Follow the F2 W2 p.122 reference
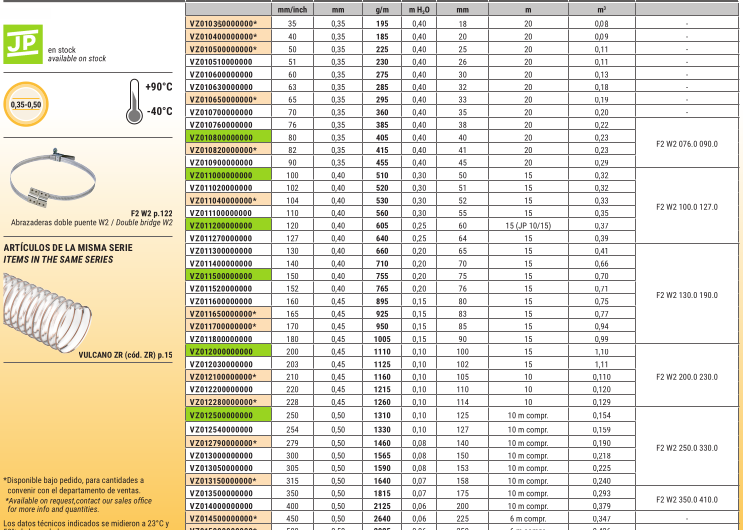The image size is (743, 530). click(152, 214)
